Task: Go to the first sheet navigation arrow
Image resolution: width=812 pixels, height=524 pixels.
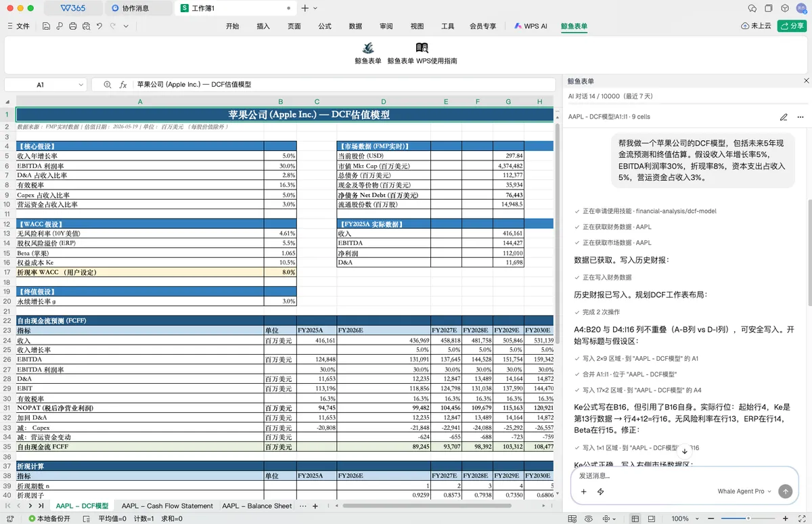Action: 8,506
